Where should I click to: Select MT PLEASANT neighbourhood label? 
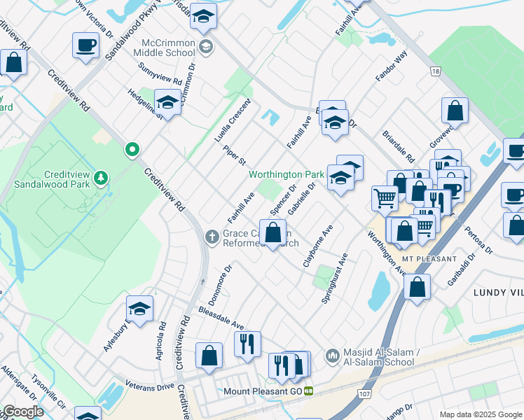(429, 259)
